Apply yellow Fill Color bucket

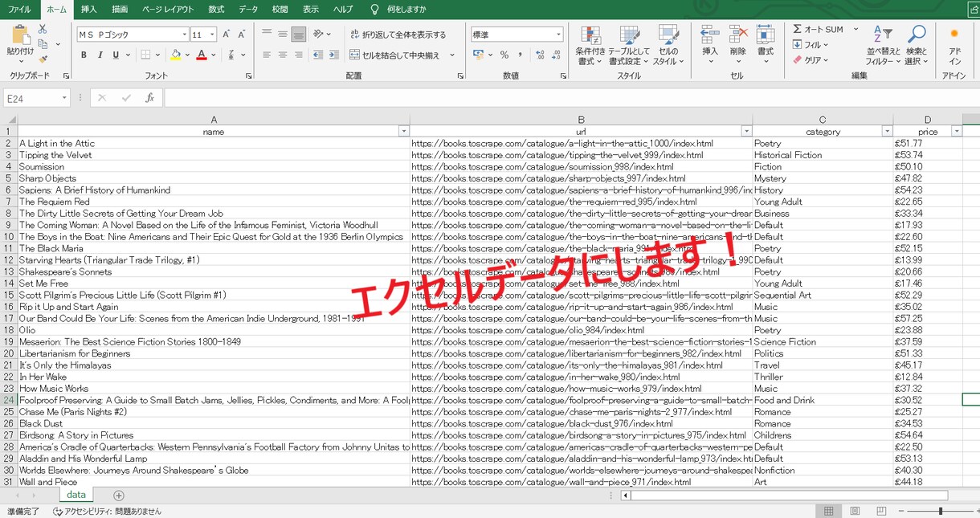coord(175,55)
